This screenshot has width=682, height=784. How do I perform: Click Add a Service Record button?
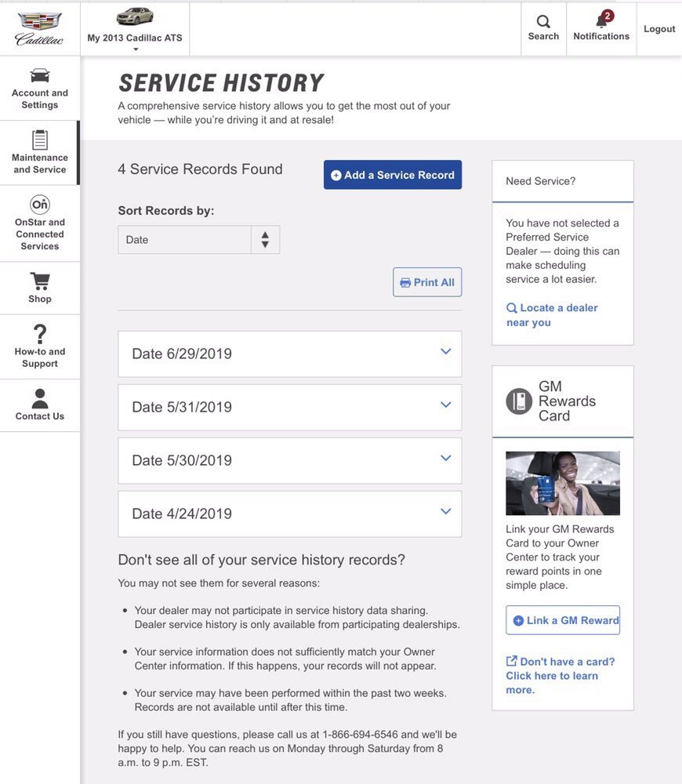(393, 175)
